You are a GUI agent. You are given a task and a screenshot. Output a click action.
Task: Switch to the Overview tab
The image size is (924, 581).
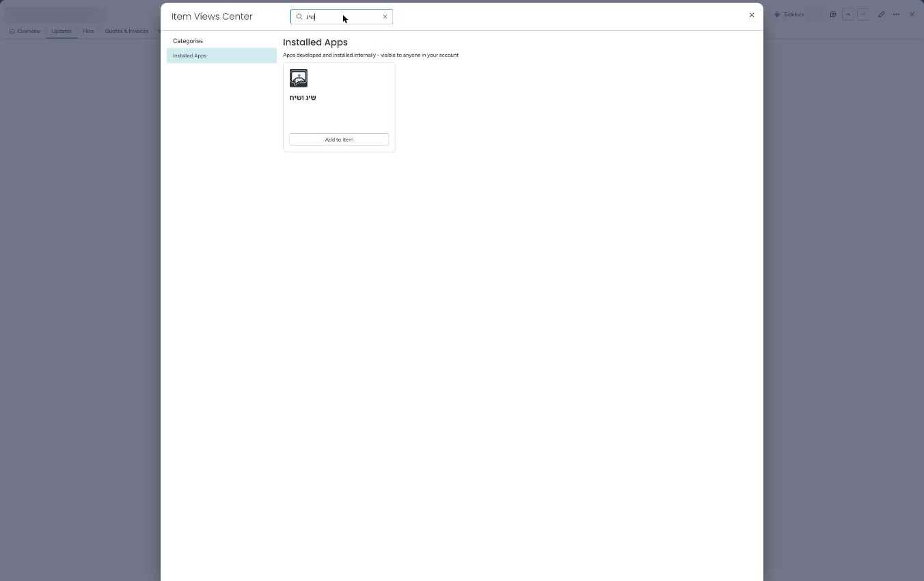click(x=25, y=31)
